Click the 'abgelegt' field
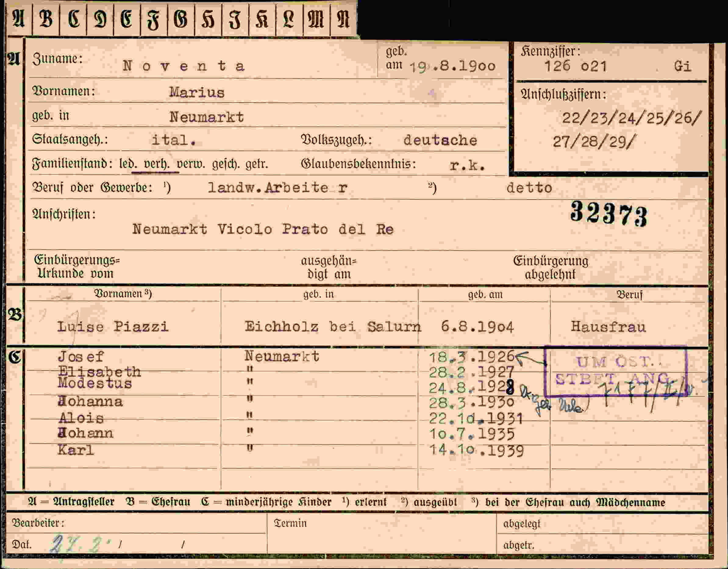 [602, 524]
